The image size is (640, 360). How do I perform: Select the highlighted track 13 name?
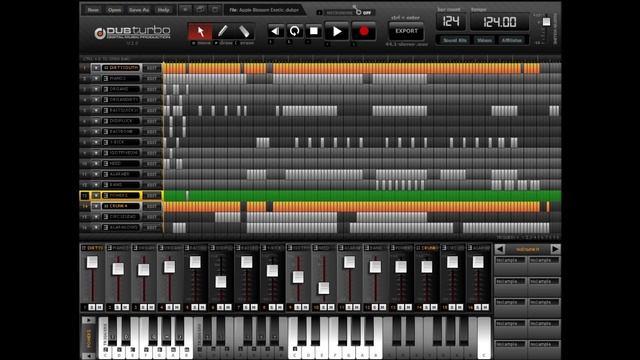(121, 196)
